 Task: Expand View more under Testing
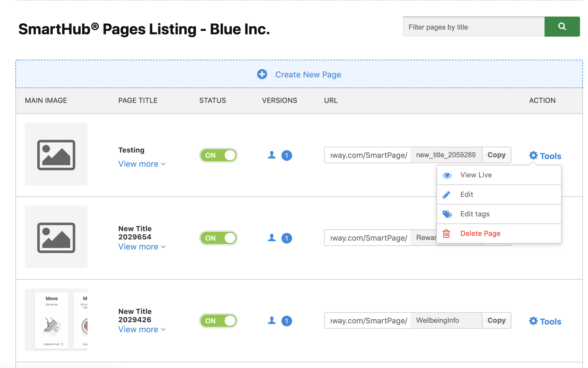[x=142, y=164]
